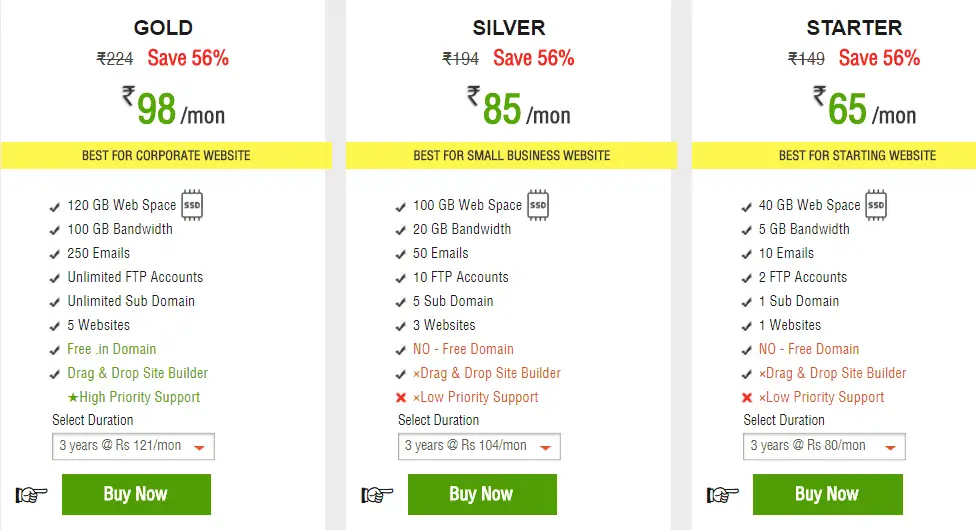
Task: Click the Best for Corporate Website yellow banner
Action: [166, 155]
